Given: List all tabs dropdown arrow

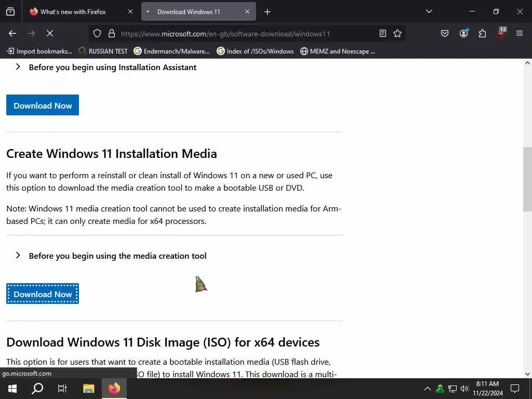Looking at the screenshot, I should [x=429, y=11].
